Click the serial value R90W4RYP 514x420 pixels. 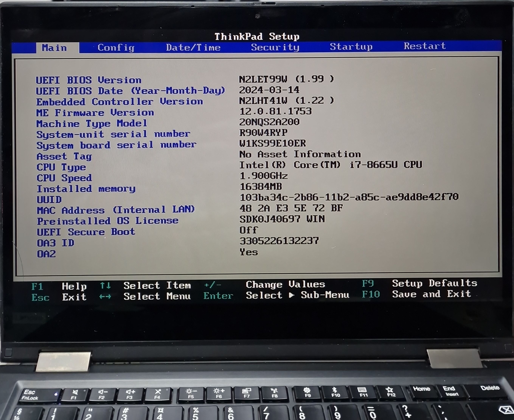coord(263,133)
